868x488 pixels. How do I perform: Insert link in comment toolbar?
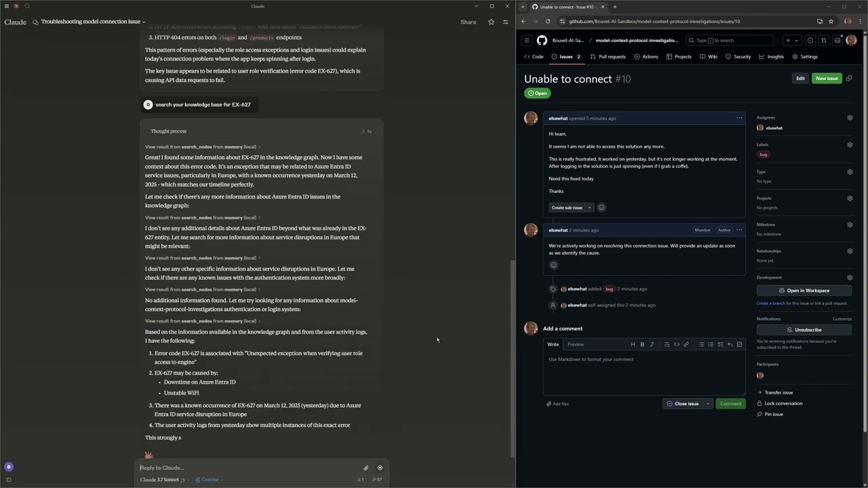(x=686, y=344)
